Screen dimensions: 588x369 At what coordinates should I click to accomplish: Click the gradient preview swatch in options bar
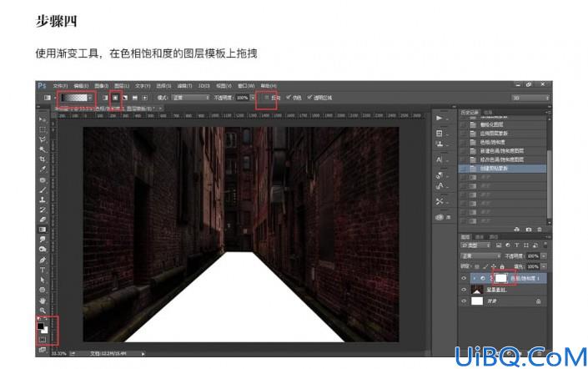(x=74, y=98)
